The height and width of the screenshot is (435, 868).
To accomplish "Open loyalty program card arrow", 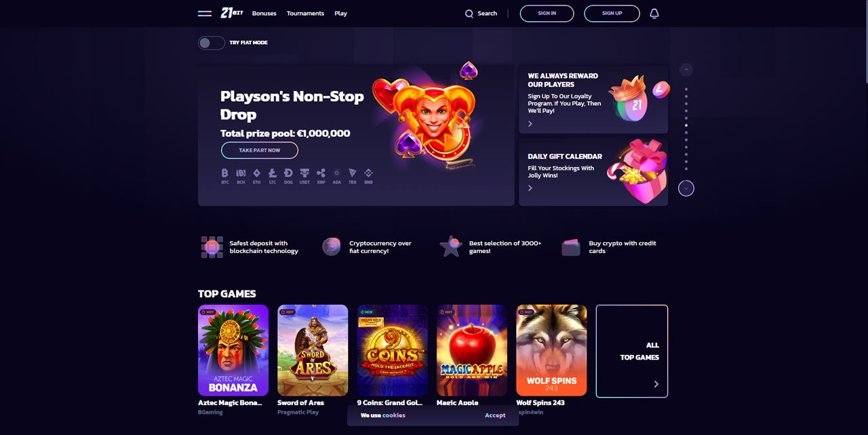I will [530, 124].
